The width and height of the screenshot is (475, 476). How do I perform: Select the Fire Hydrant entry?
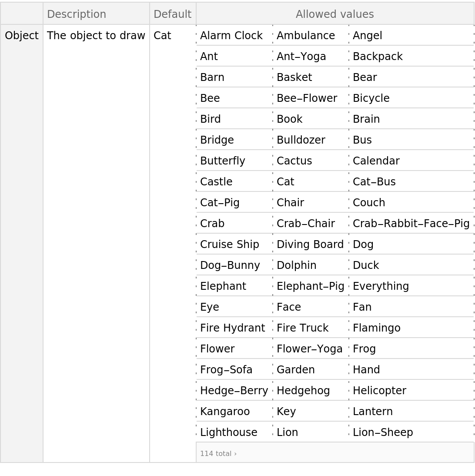point(232,328)
